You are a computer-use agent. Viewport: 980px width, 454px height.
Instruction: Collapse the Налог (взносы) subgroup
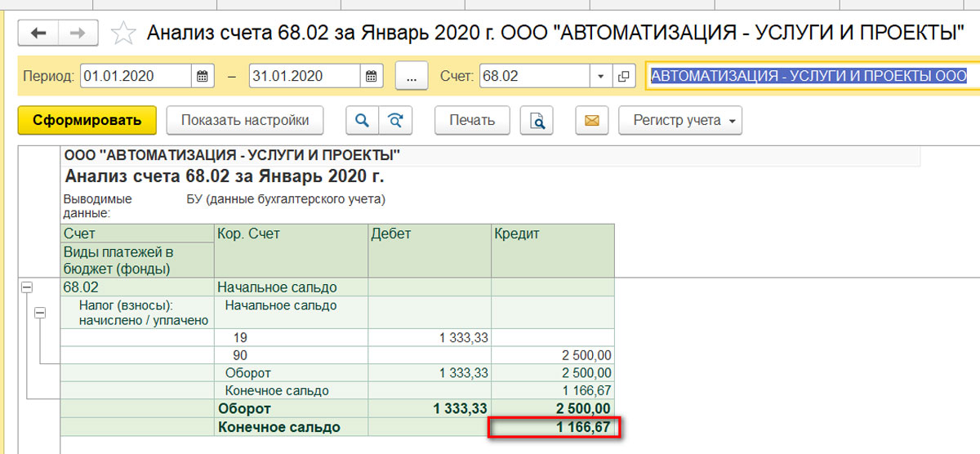click(40, 312)
